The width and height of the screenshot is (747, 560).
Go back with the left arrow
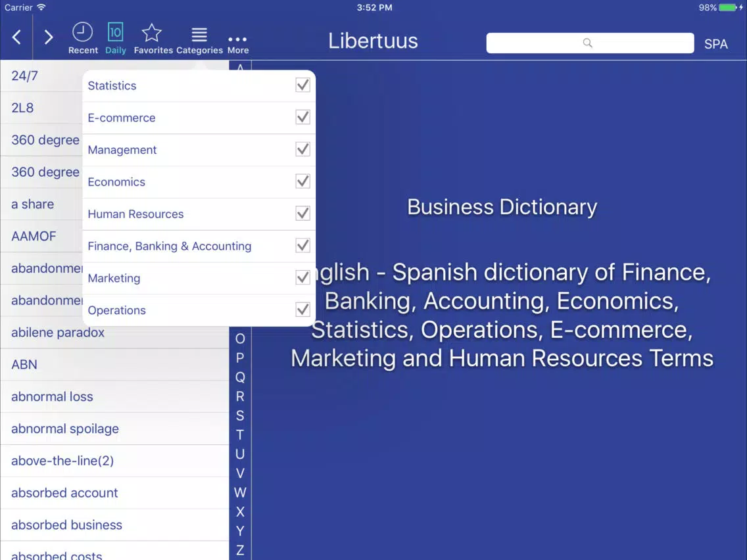point(16,37)
